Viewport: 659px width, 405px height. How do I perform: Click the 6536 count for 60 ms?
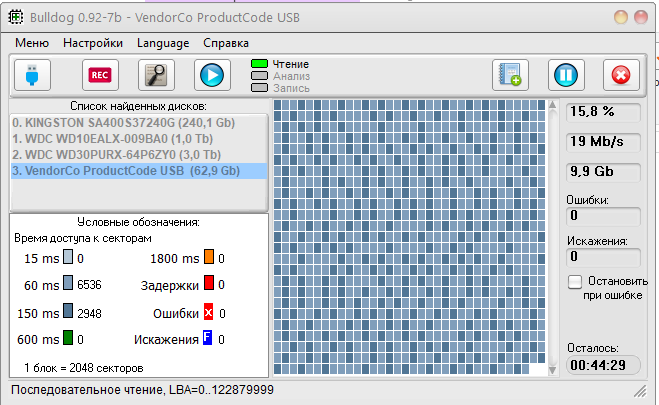click(x=90, y=285)
